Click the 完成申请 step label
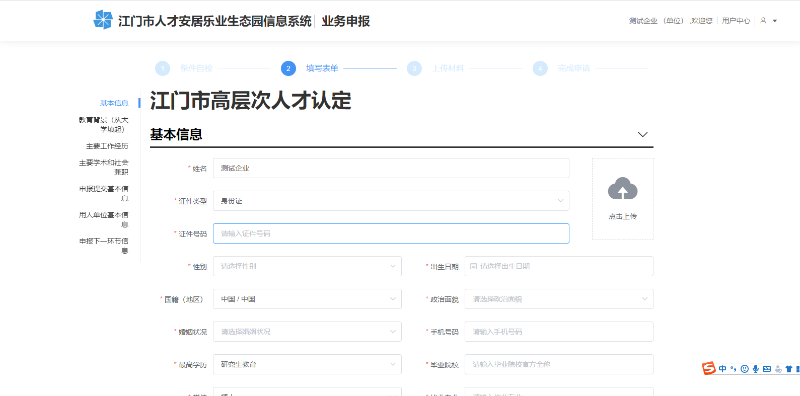This screenshot has width=800, height=396. coord(574,68)
